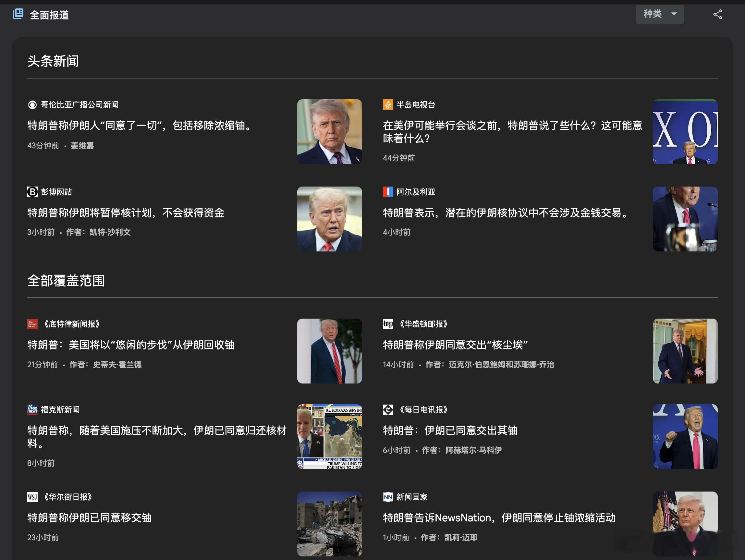Select the 福克斯新闻 publisher icon
The image size is (745, 560).
(x=32, y=410)
